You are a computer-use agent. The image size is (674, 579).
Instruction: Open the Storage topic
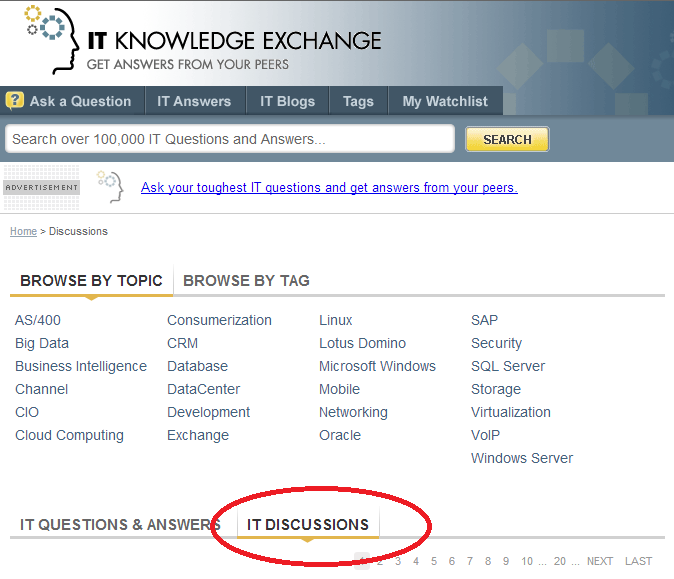[x=496, y=389]
